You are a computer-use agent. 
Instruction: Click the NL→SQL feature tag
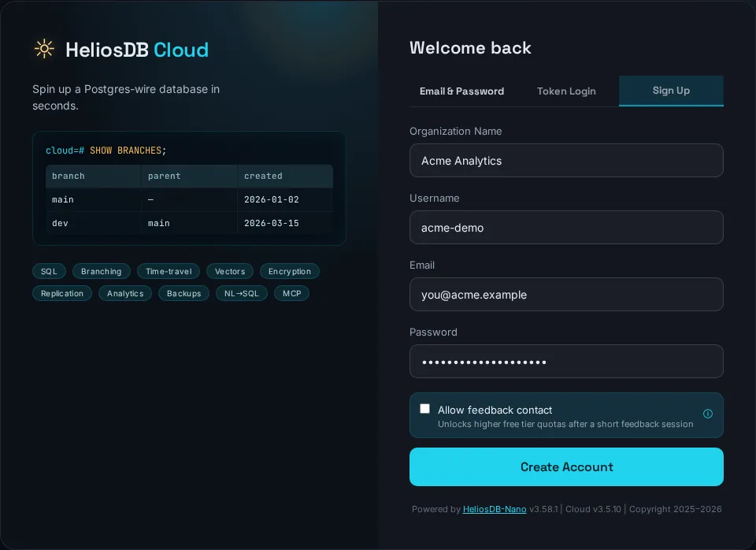242,293
